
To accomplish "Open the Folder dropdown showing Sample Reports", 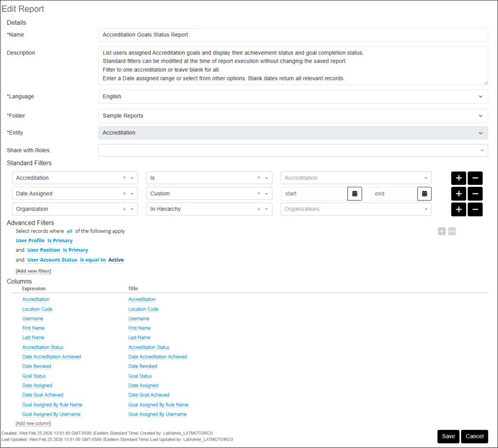I will tap(293, 116).
